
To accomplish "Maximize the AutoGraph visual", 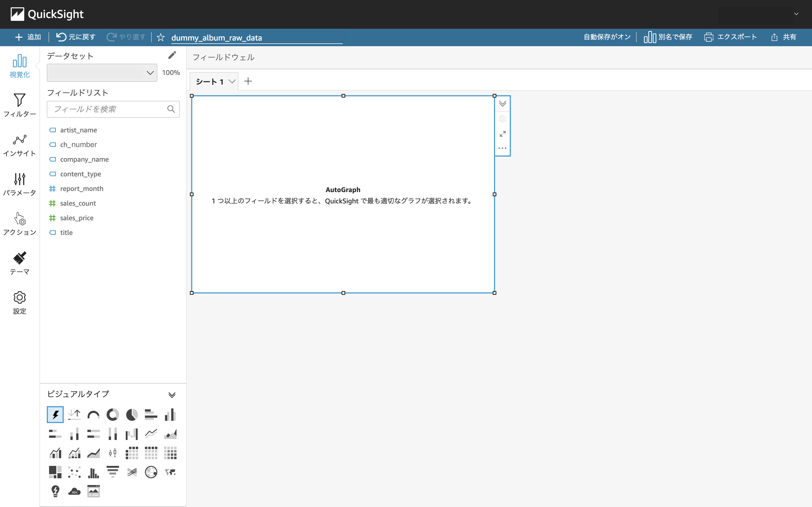I will [x=502, y=134].
